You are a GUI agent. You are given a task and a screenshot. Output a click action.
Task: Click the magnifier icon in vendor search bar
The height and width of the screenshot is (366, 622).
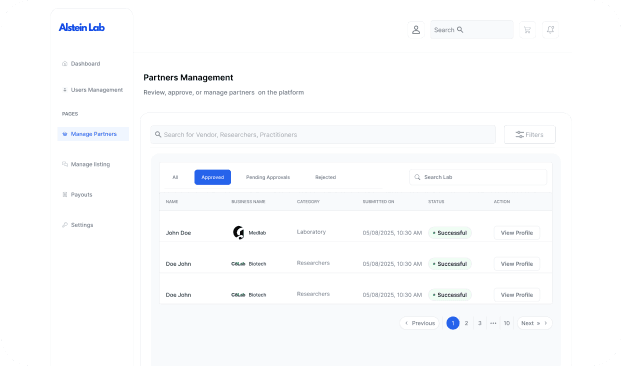(x=158, y=134)
